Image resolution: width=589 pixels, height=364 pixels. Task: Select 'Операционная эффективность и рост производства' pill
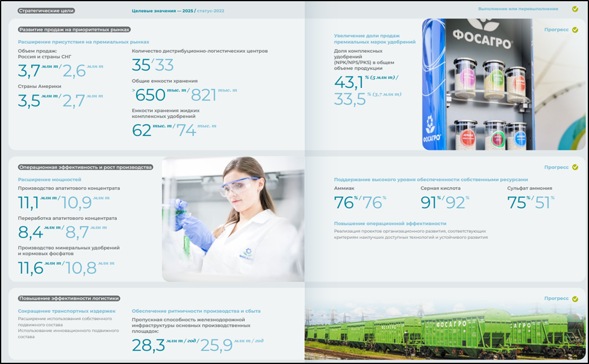[86, 167]
